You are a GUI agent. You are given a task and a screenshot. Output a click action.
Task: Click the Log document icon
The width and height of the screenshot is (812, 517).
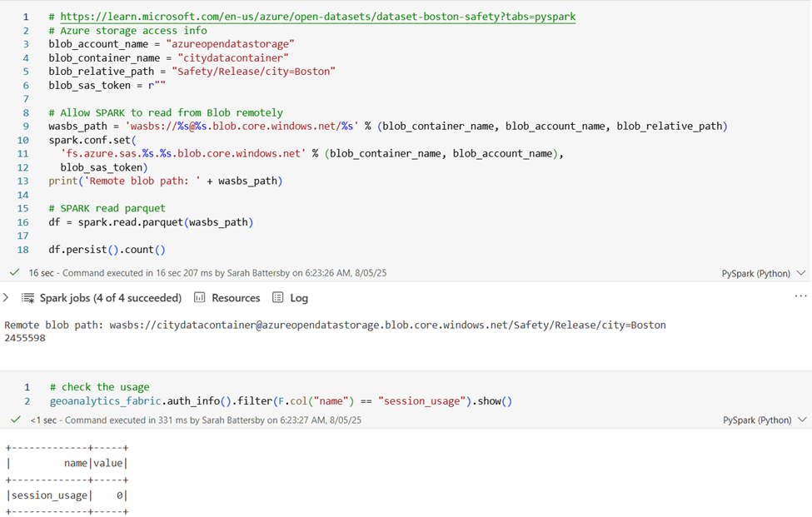(278, 298)
